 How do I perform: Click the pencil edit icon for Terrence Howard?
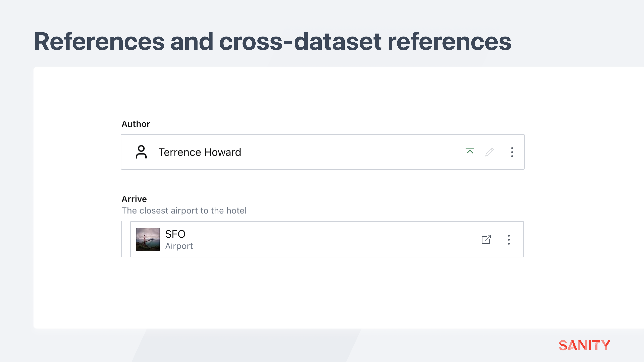coord(490,152)
